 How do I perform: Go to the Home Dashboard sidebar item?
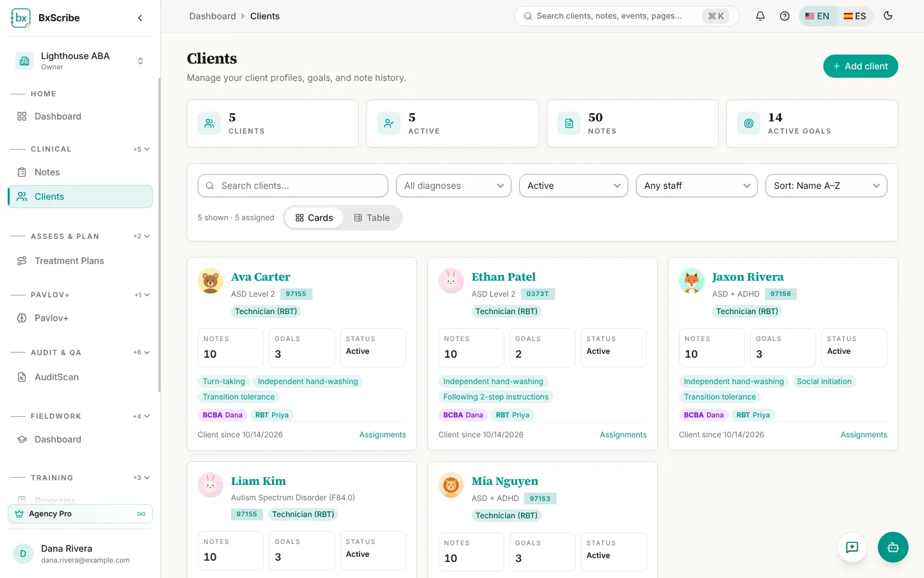tap(80, 116)
